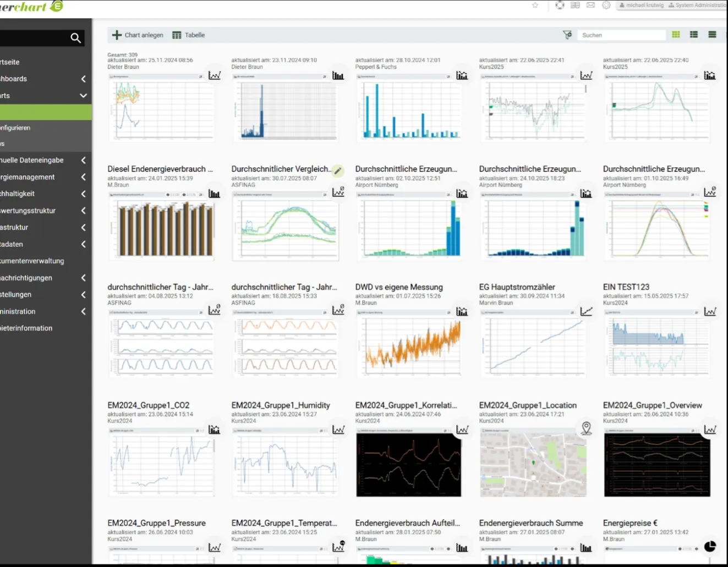Open the gear settings icon in header
The image size is (728, 567).
click(x=606, y=5)
